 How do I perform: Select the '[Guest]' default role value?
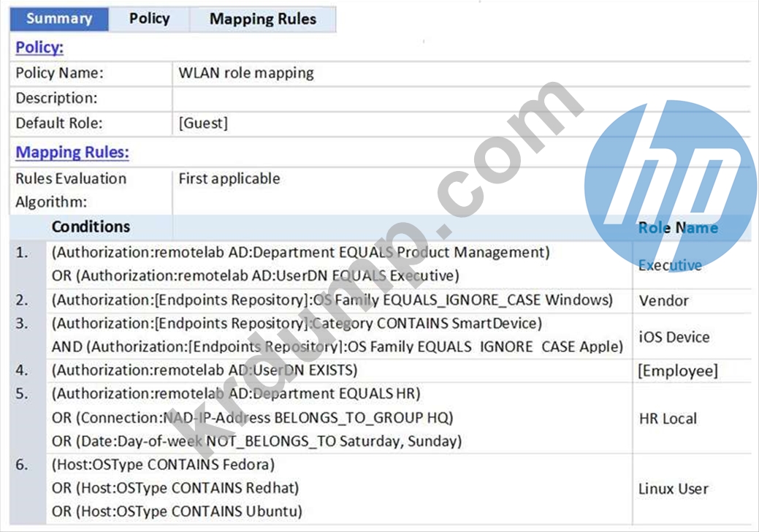(x=203, y=123)
